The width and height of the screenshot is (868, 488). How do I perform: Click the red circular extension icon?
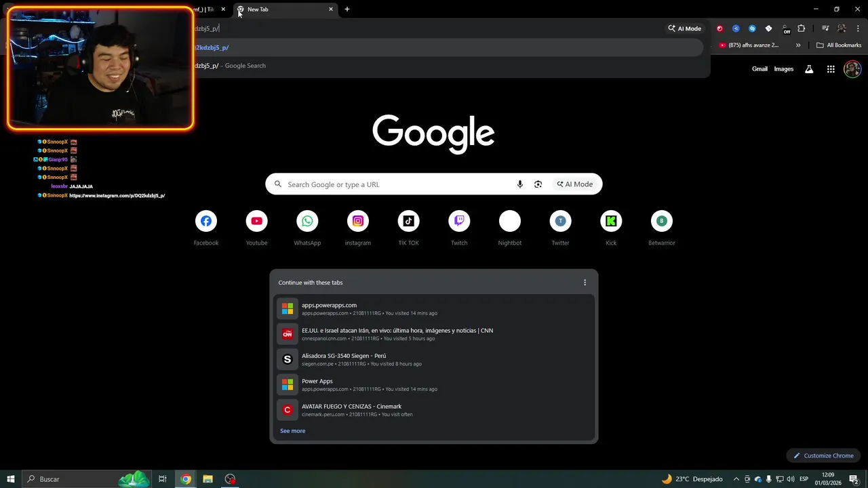tap(719, 28)
